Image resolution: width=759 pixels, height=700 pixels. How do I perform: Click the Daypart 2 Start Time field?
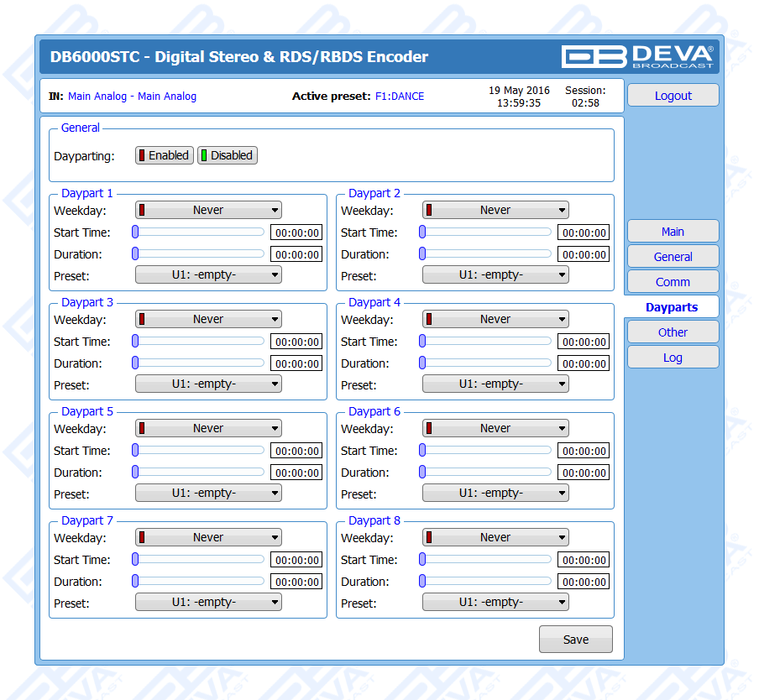pyautogui.click(x=584, y=233)
